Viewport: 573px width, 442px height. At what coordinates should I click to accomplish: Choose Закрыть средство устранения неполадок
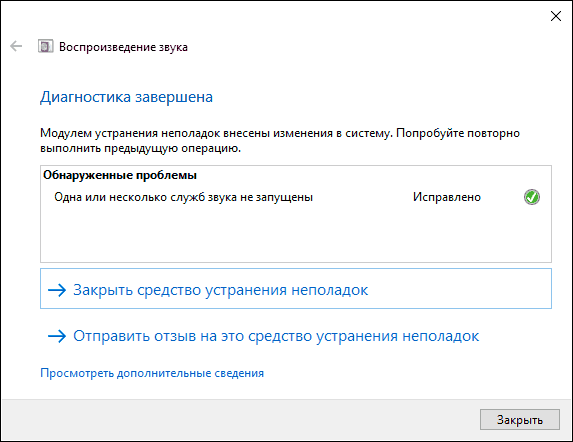296,289
